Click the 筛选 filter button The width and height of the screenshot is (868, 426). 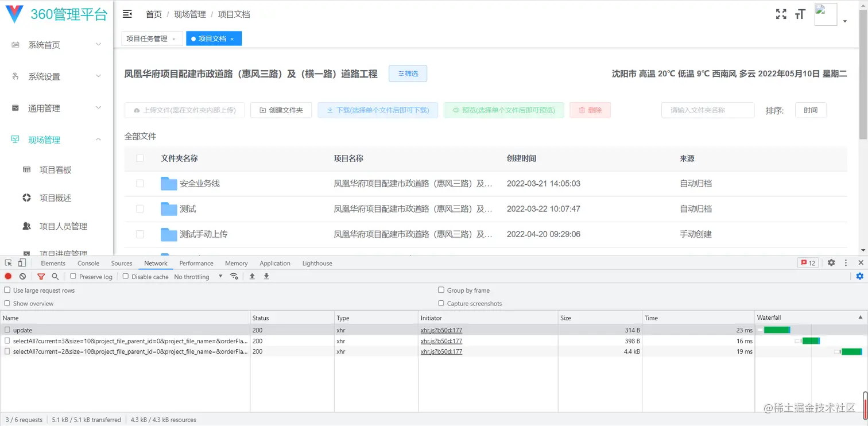coord(408,73)
